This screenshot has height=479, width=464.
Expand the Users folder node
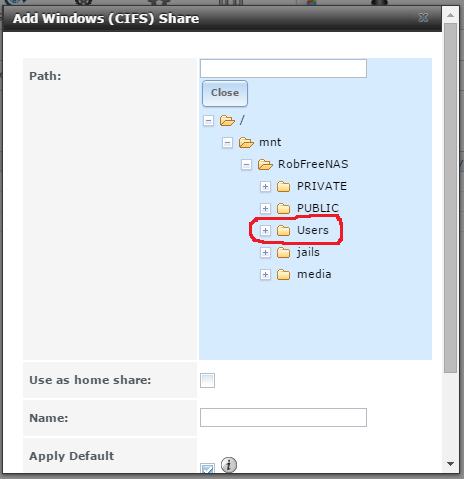click(265, 230)
